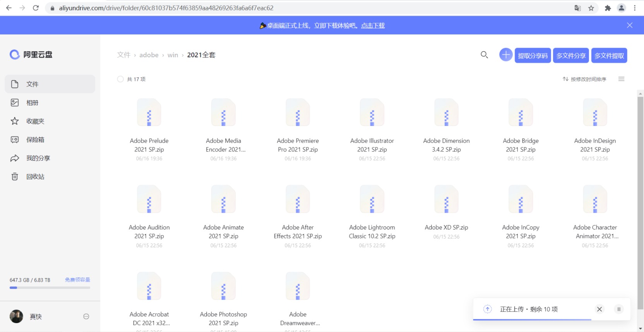Image resolution: width=644 pixels, height=332 pixels.
Task: Toggle the select-all 17 items circle
Action: click(x=120, y=79)
